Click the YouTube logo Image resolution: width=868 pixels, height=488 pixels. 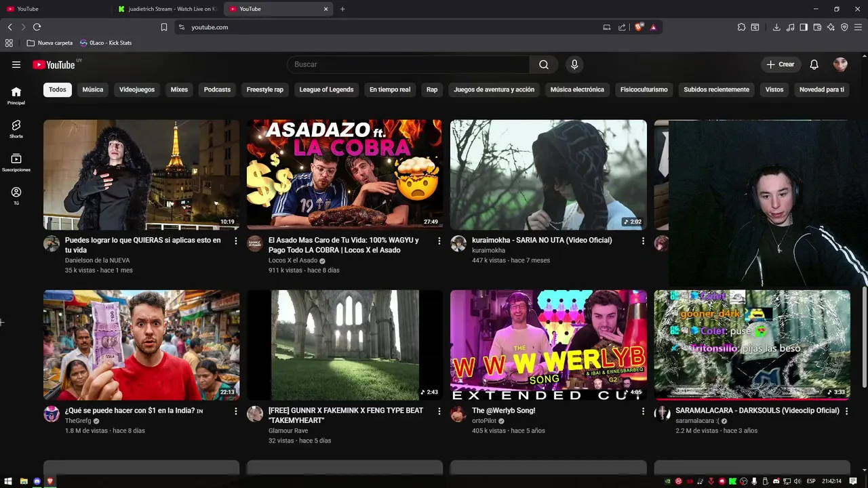tap(54, 64)
